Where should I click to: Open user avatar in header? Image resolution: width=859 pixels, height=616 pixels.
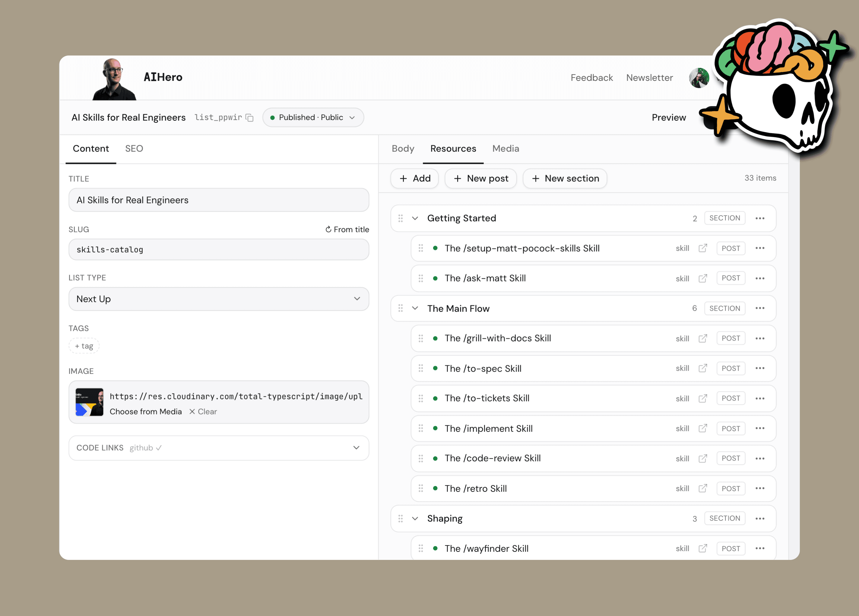pyautogui.click(x=699, y=78)
